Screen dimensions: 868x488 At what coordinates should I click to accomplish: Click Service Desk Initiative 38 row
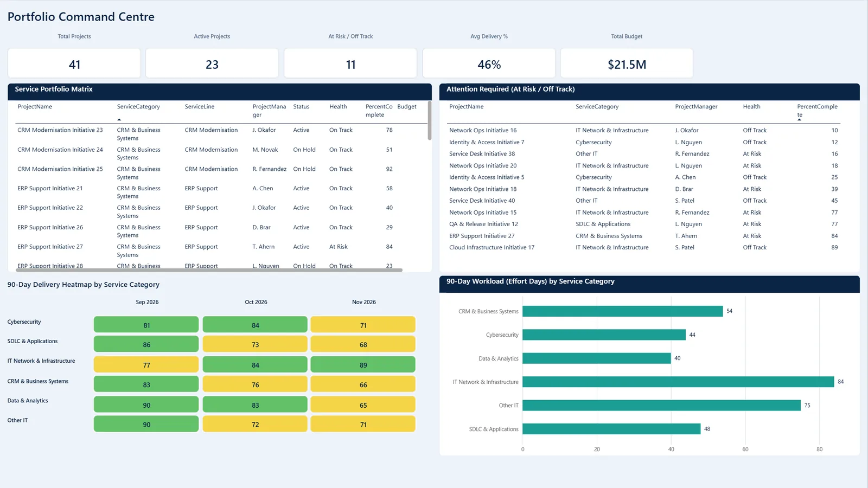click(x=644, y=154)
